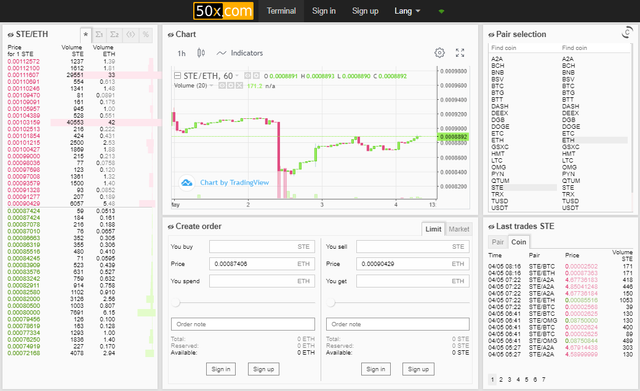Screen dimensions: 640x391
Task: Click the 50x.com logo
Action: pos(223,11)
